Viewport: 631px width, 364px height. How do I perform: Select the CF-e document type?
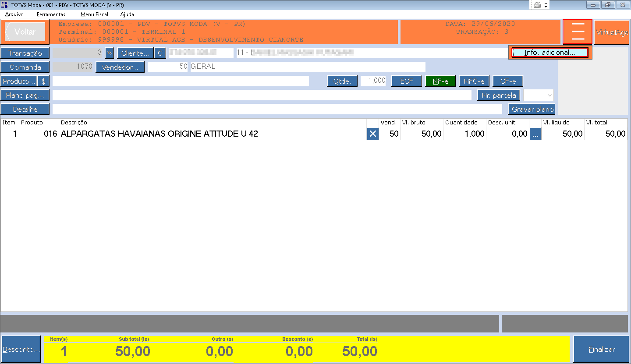508,81
